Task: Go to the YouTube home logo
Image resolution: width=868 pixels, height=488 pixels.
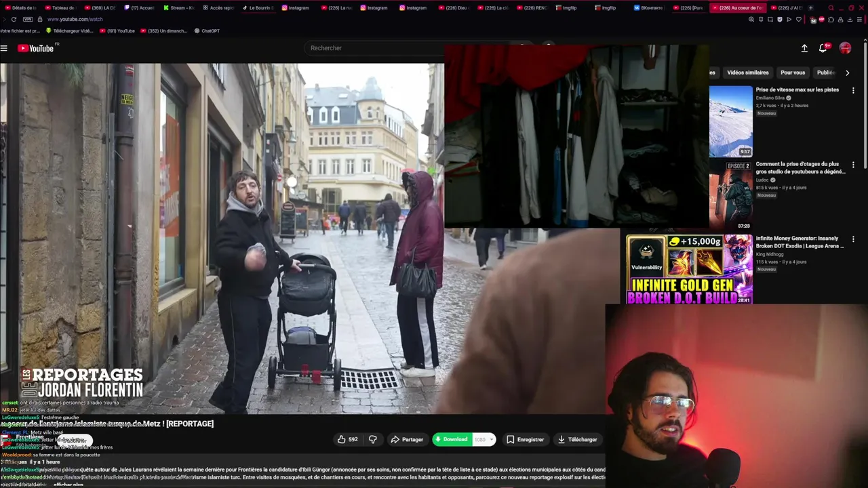Action: pyautogui.click(x=35, y=48)
